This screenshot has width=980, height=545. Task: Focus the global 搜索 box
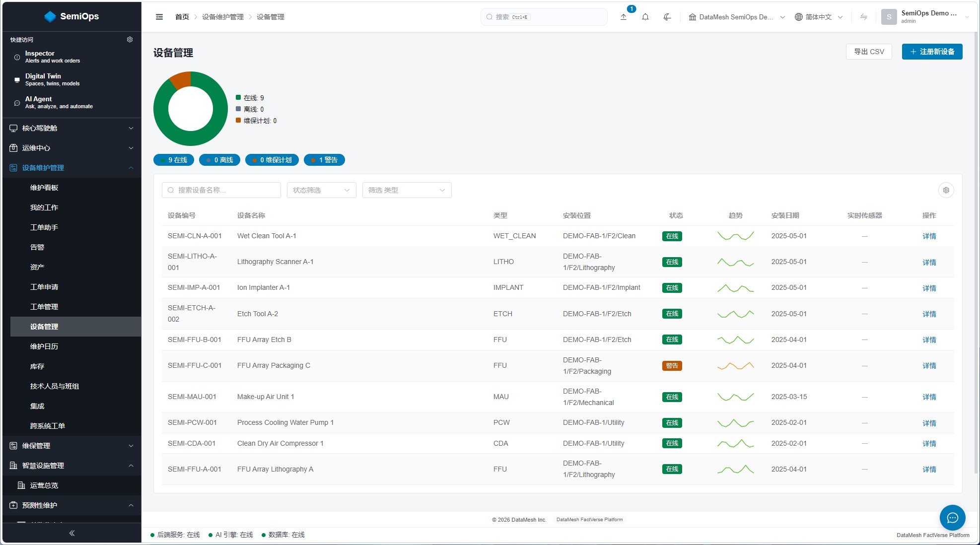click(x=544, y=17)
